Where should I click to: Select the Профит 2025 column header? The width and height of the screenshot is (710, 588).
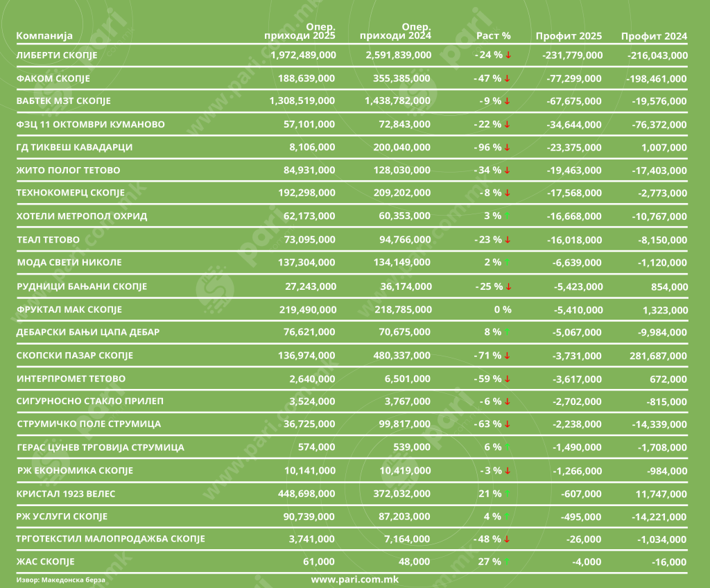click(x=569, y=36)
